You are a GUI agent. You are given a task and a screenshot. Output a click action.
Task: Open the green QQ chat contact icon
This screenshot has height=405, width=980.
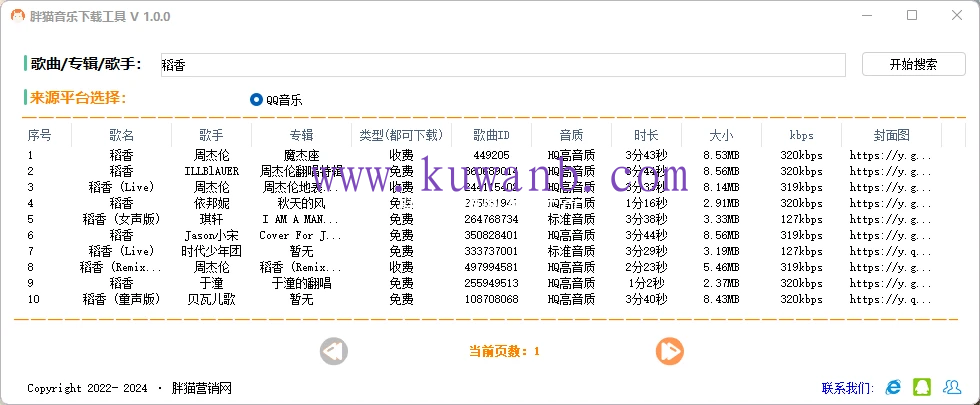pos(922,388)
